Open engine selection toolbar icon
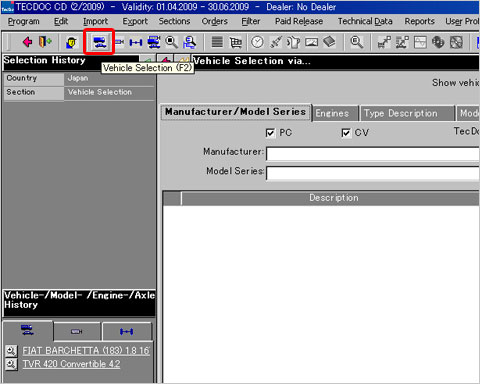 point(119,42)
